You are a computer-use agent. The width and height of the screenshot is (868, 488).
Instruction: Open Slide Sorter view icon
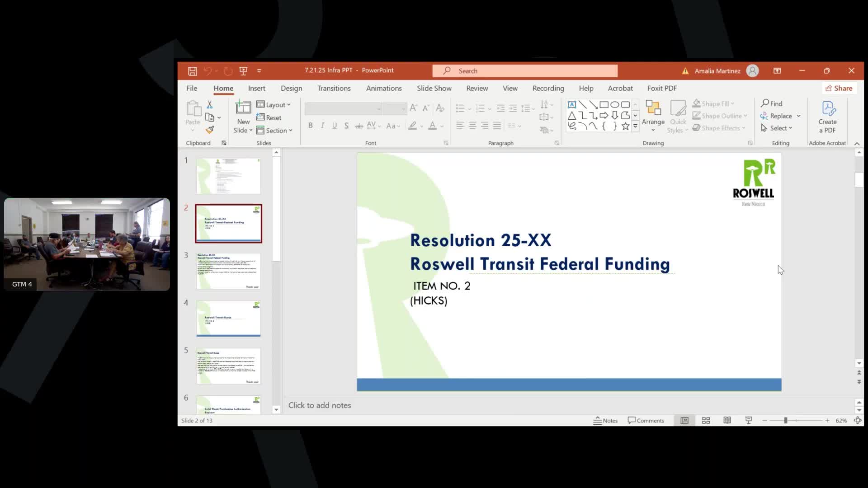(x=706, y=421)
